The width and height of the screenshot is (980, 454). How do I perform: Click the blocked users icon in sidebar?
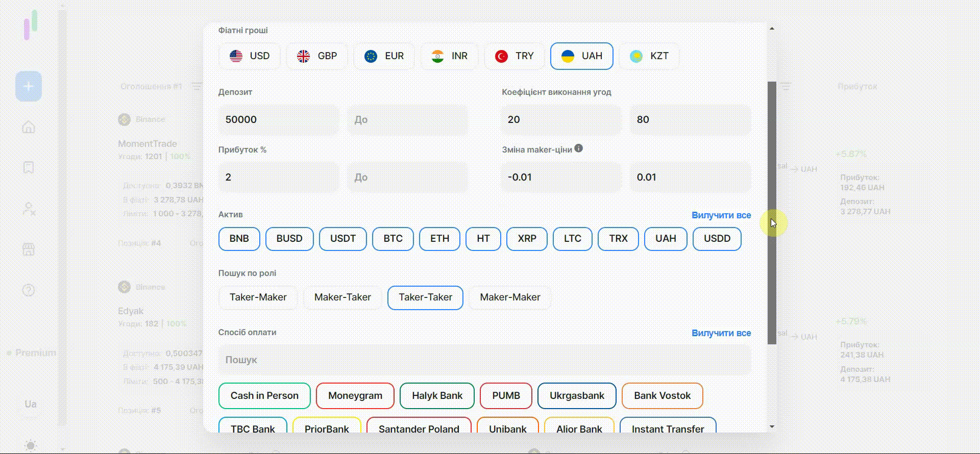pos(29,209)
